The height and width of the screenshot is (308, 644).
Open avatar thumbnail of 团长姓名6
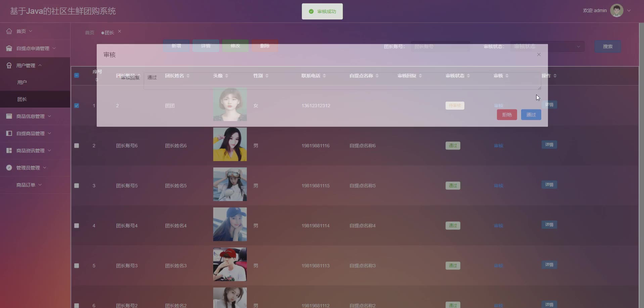(230, 144)
